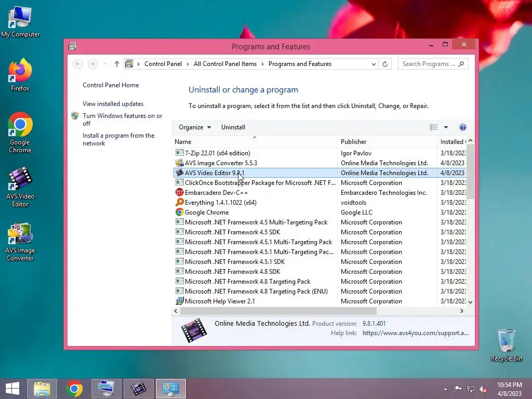Go back with the Back arrow
Image resolution: width=532 pixels, height=399 pixels.
click(78, 64)
